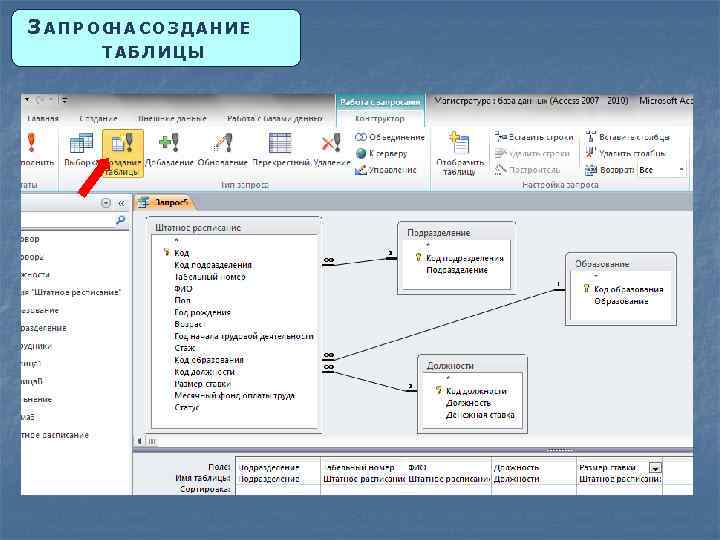The image size is (720, 540).
Task: Select the Год рождения field
Action: [202, 313]
